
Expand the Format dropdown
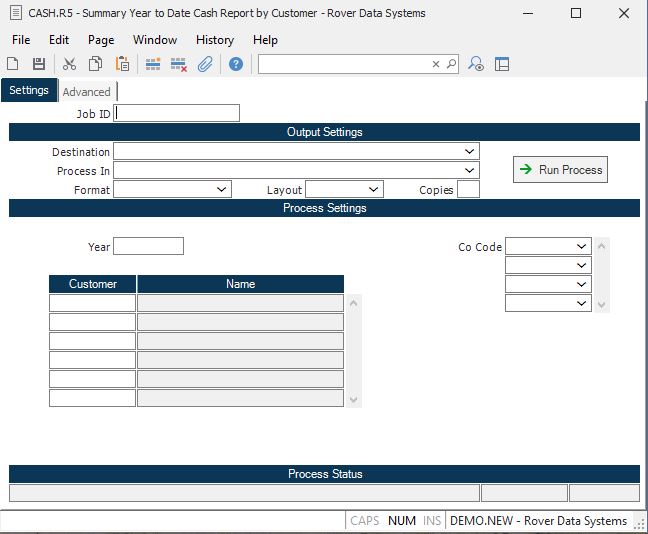(222, 189)
